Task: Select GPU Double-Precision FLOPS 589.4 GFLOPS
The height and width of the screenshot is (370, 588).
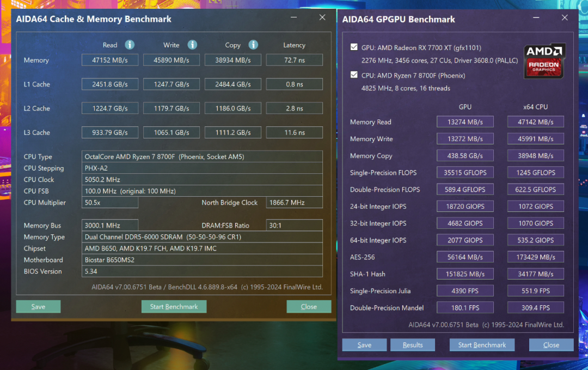Action: [465, 190]
